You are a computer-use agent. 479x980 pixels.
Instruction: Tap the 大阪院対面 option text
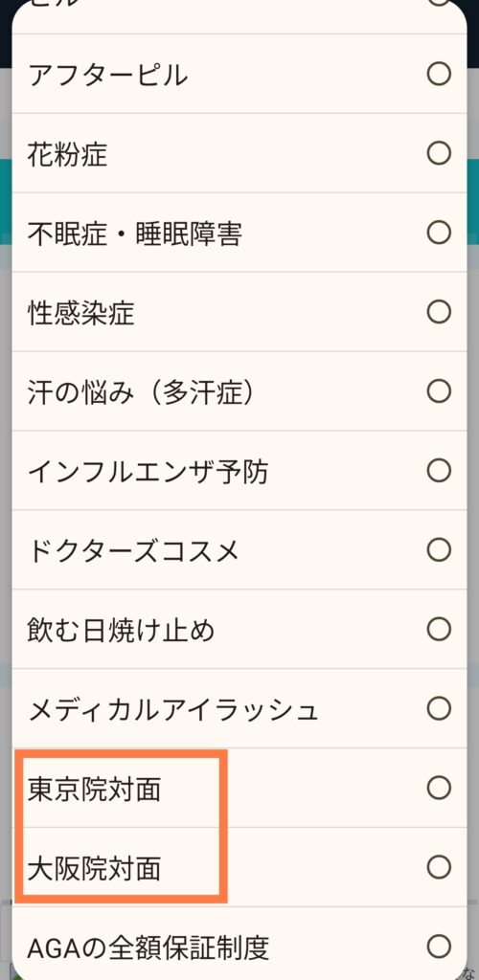(x=95, y=869)
